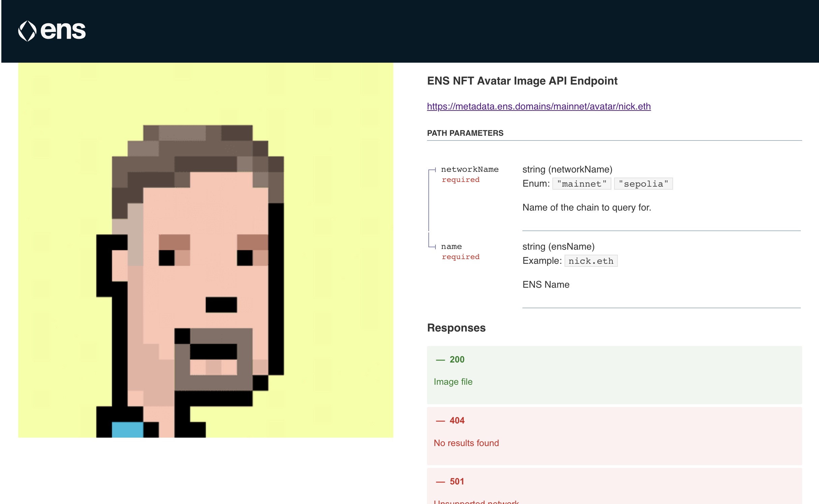This screenshot has height=504, width=819.
Task: Open the nick.eth avatar metadata link
Action: pyautogui.click(x=538, y=106)
